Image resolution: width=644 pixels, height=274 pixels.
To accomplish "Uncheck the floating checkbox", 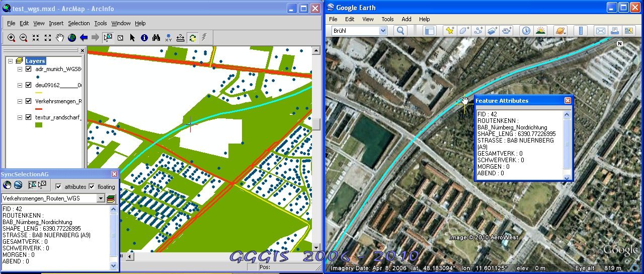I will (x=92, y=186).
